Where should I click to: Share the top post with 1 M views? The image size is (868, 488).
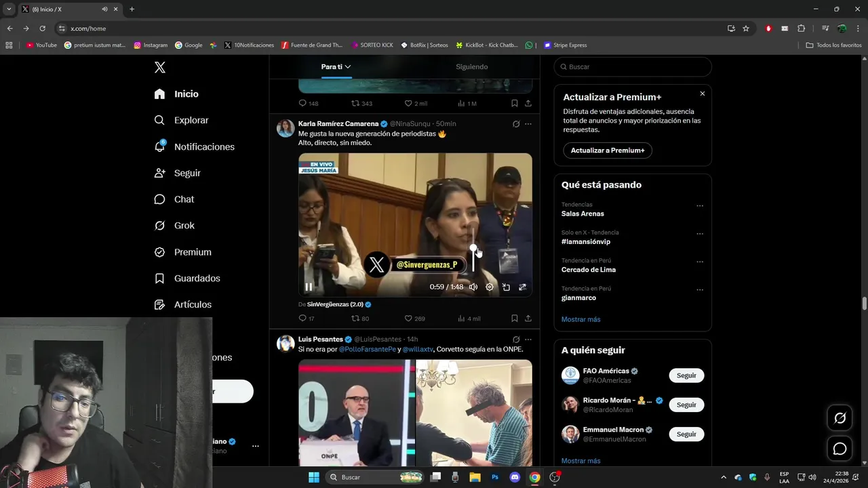click(528, 103)
